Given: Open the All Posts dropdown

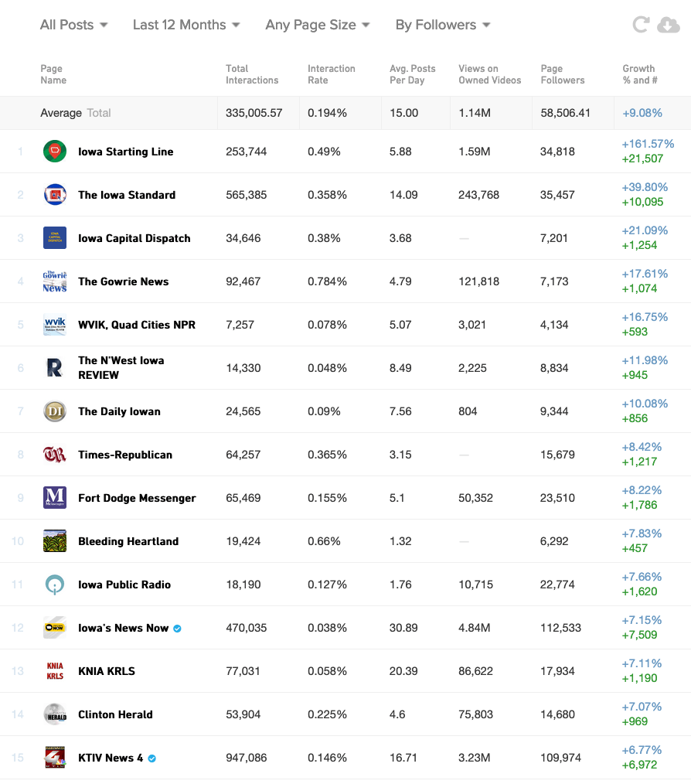Looking at the screenshot, I should [x=74, y=25].
